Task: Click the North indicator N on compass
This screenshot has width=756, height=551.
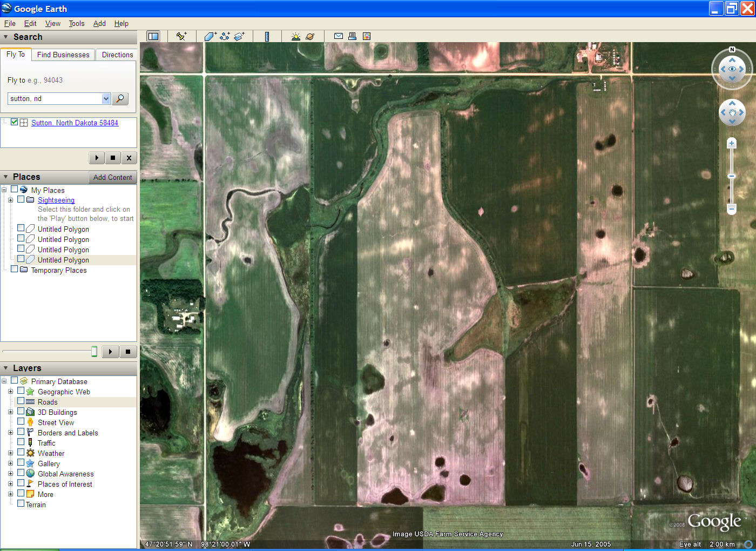Action: (x=732, y=50)
